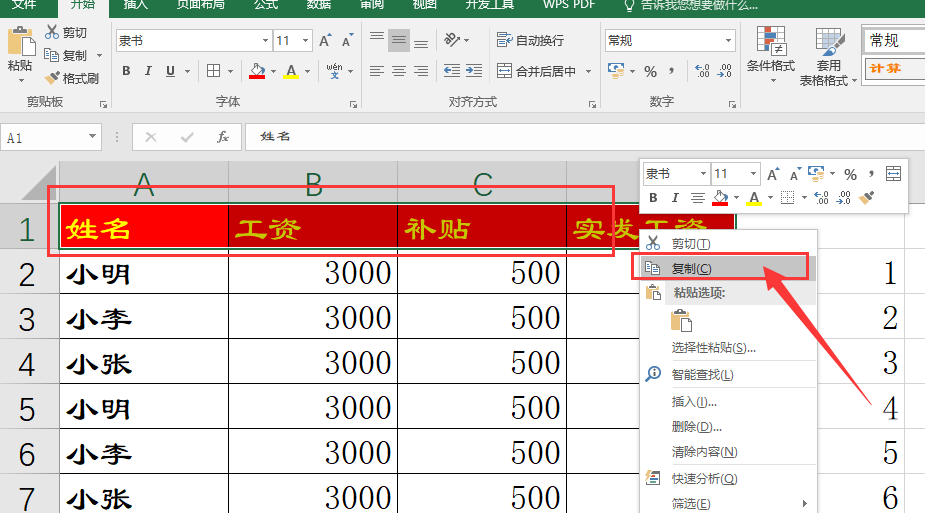Click the Borders icon in ribbon
This screenshot has height=513, width=925.
(214, 71)
